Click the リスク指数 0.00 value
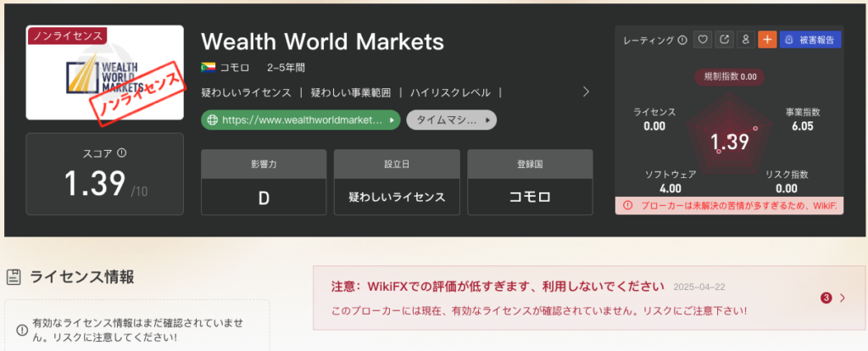 (787, 188)
